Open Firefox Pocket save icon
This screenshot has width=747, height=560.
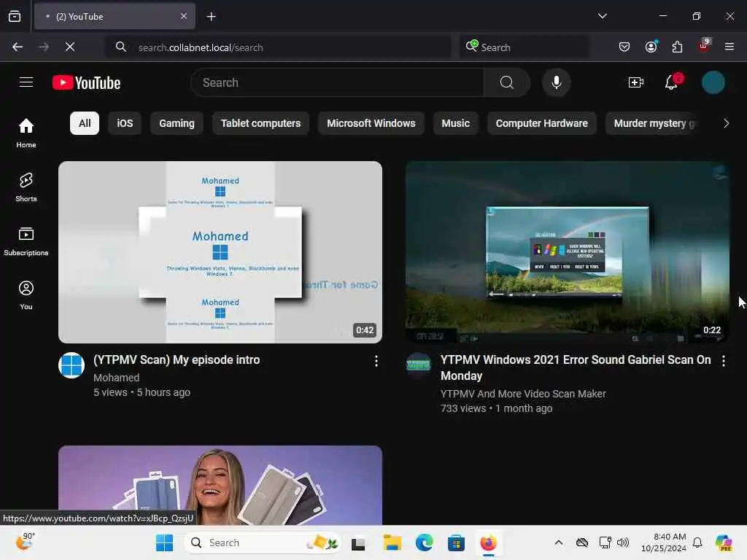pos(624,47)
